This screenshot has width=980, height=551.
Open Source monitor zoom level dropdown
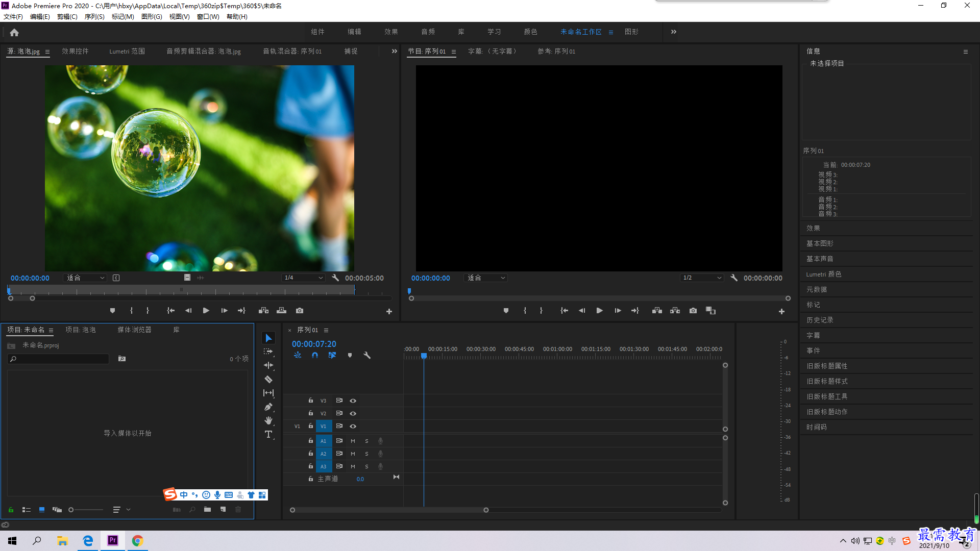(85, 278)
